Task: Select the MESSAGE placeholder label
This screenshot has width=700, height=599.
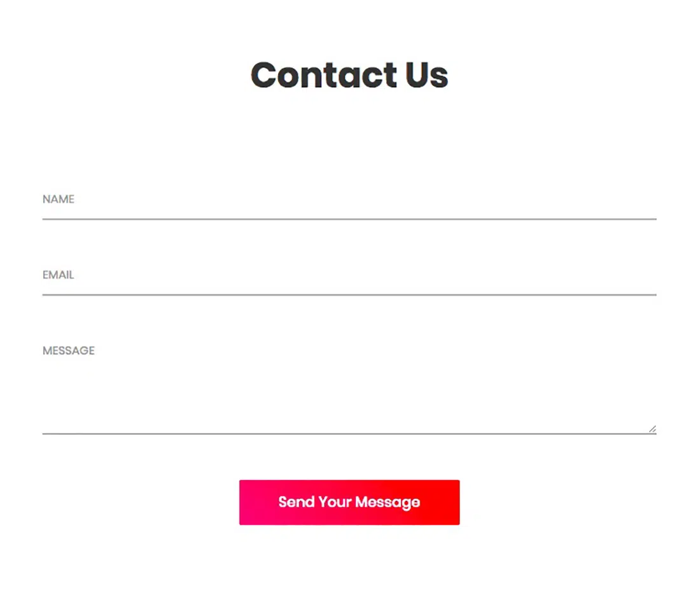Action: point(69,350)
